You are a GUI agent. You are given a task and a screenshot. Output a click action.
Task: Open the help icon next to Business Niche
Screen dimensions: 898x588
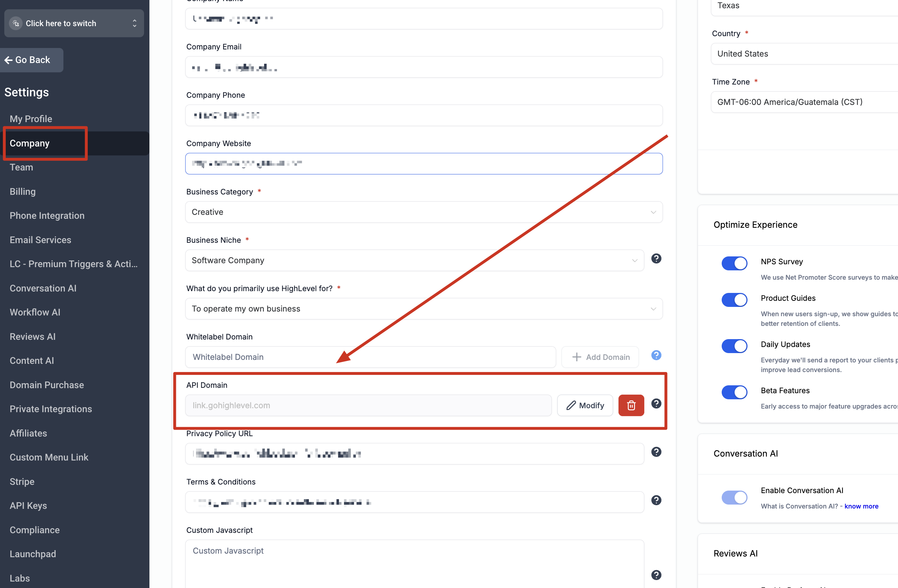tap(656, 259)
